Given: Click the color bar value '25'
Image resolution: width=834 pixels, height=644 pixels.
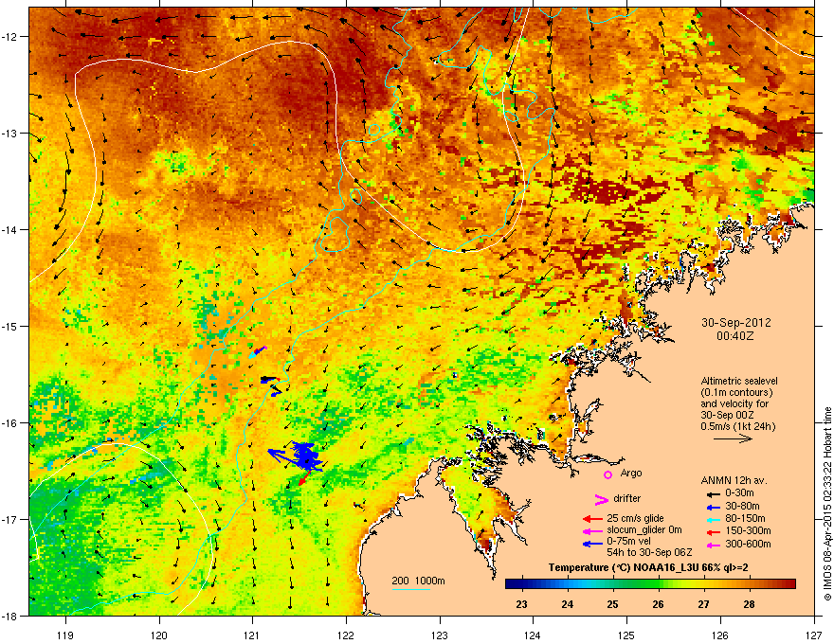Looking at the screenshot, I should tap(613, 604).
